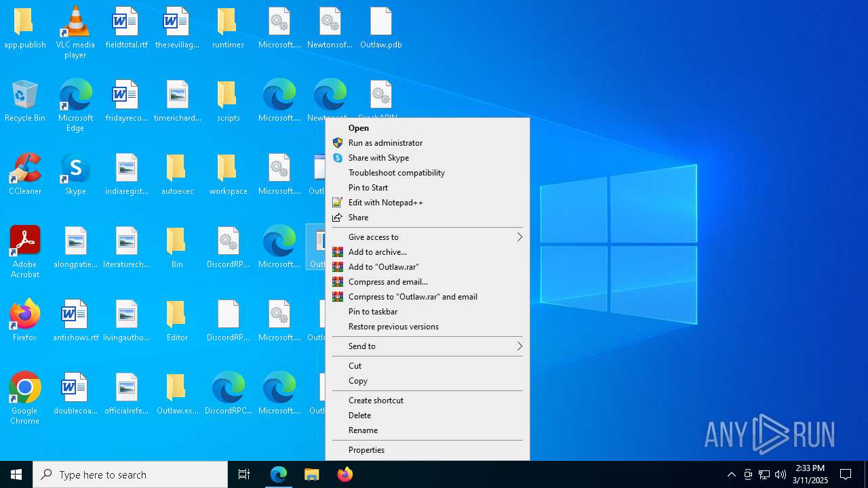Choose Compress and email...

point(427,282)
